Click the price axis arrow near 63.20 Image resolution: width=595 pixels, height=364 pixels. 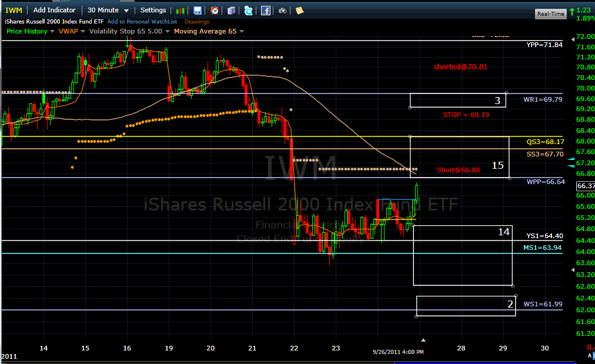point(573,270)
